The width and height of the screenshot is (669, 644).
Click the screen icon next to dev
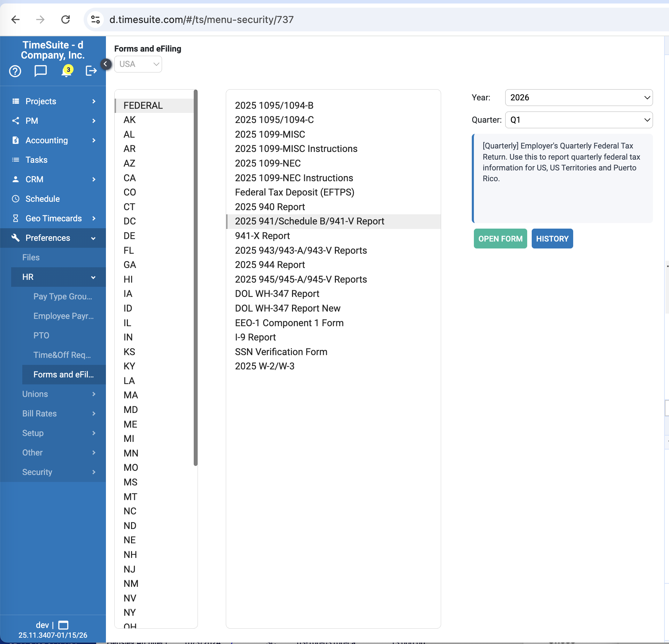[x=63, y=625]
